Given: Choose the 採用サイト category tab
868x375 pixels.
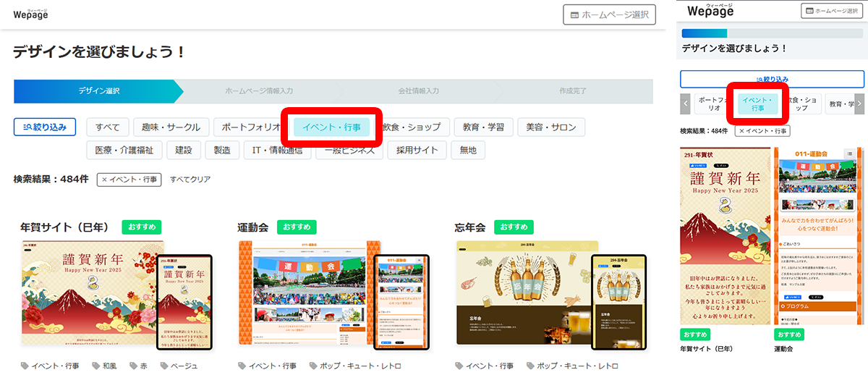Looking at the screenshot, I should pyautogui.click(x=416, y=151).
